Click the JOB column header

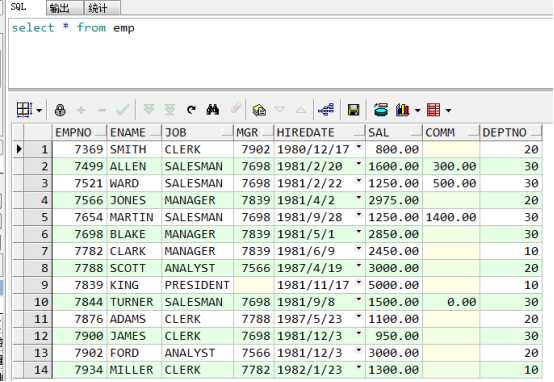point(197,132)
